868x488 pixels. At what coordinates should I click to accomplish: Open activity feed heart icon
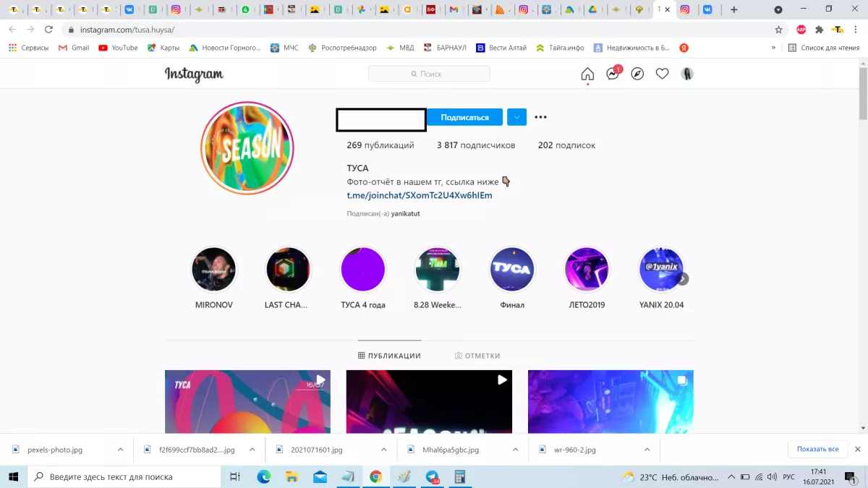tap(662, 74)
